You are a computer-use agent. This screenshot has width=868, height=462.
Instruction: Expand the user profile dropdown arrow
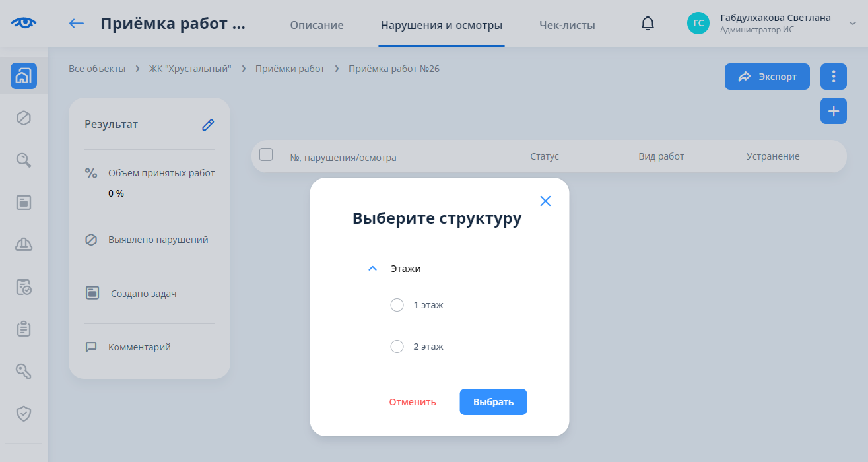(x=852, y=24)
